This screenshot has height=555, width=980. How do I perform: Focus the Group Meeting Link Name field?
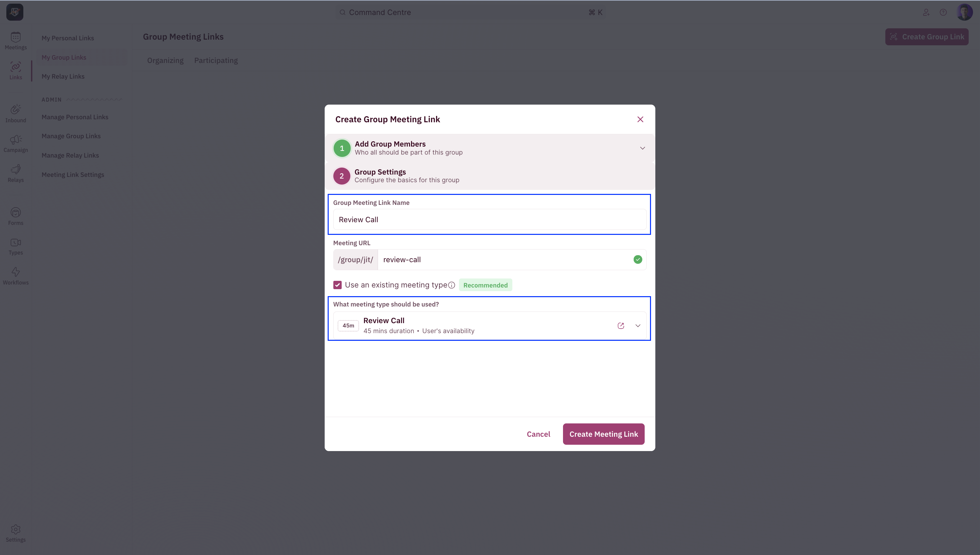point(490,220)
